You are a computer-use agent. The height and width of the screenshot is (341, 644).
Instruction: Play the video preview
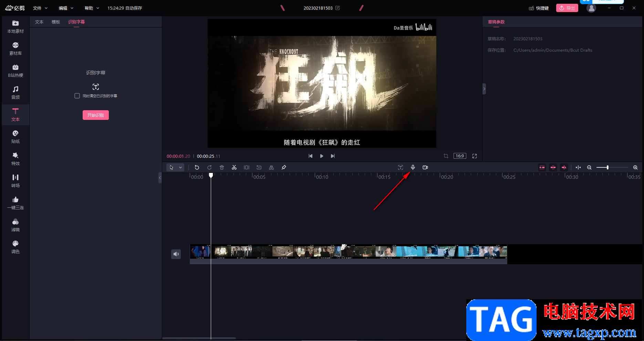[x=322, y=156]
